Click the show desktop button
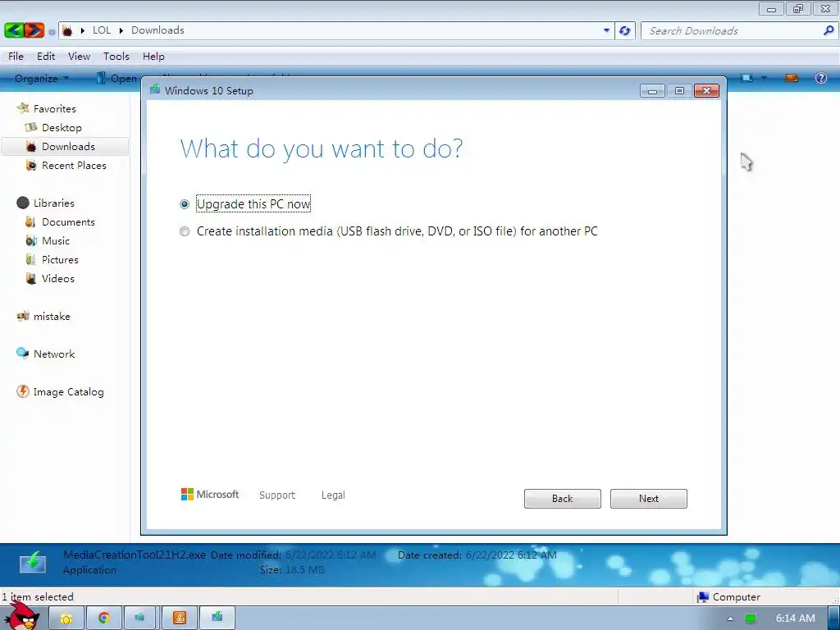The width and height of the screenshot is (840, 630). coord(833,619)
